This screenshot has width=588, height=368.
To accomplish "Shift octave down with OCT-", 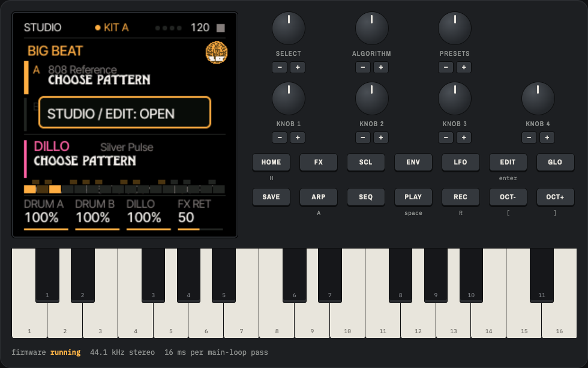I will [508, 197].
